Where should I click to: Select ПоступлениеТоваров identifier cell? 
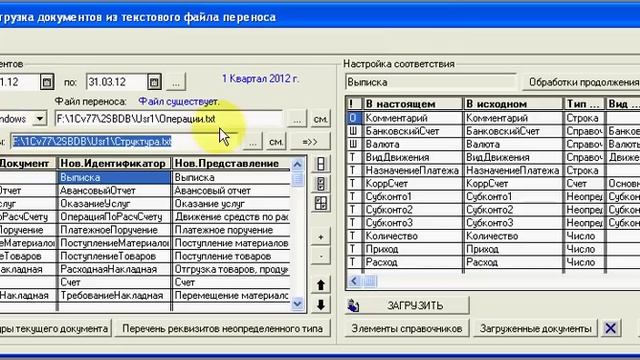(x=115, y=256)
